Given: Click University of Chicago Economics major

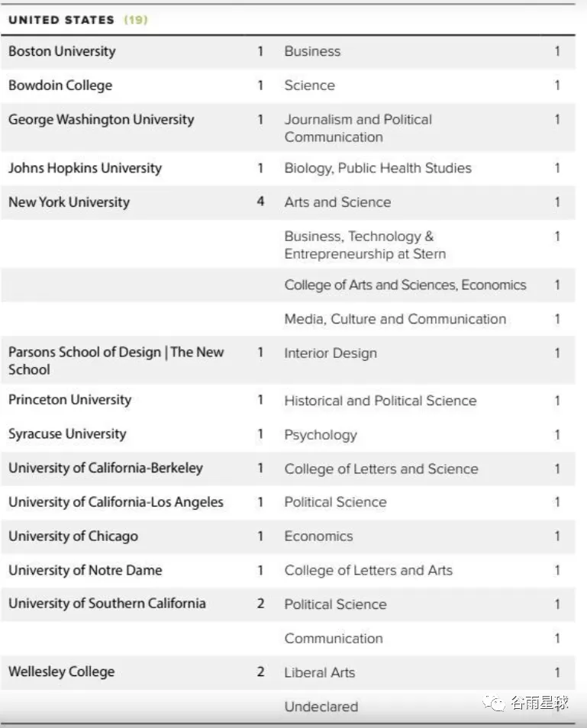Looking at the screenshot, I should (318, 536).
